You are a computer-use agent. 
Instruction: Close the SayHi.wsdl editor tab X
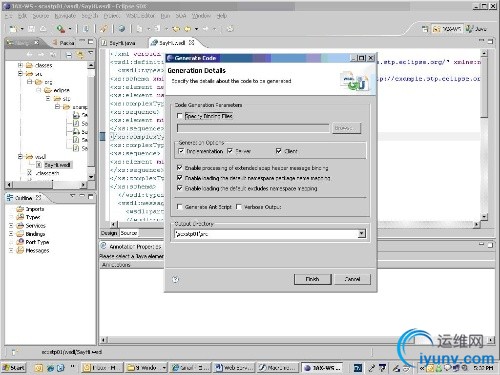[192, 43]
